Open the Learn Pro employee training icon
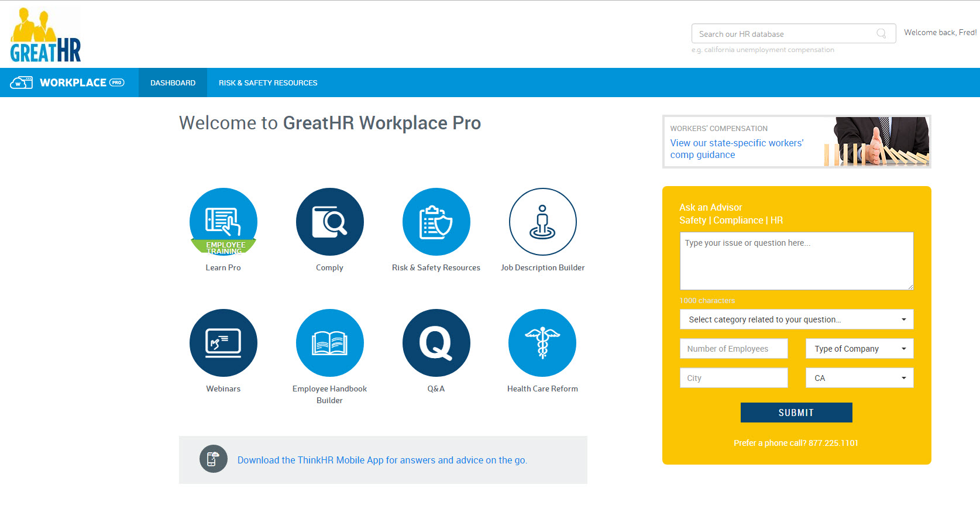This screenshot has width=980, height=512. click(223, 222)
